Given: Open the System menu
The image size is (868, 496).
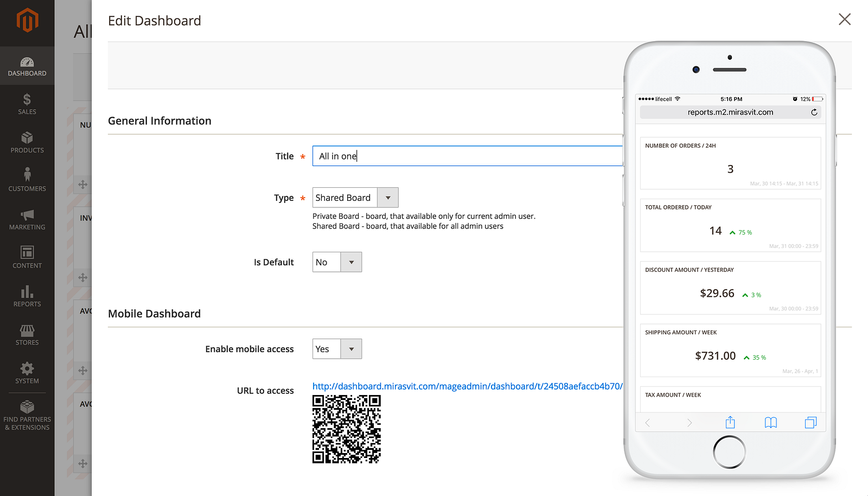Looking at the screenshot, I should pyautogui.click(x=27, y=373).
